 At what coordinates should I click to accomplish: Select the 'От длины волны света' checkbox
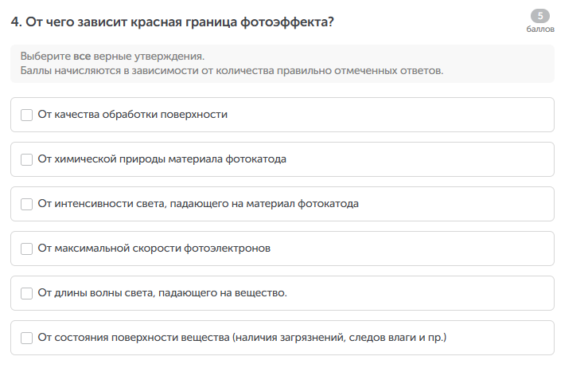pyautogui.click(x=27, y=293)
